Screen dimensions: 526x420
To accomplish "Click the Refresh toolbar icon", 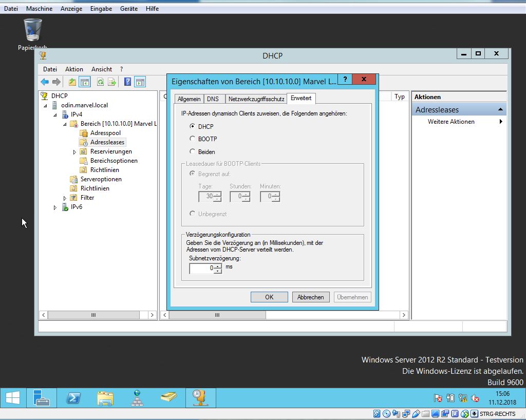I will (x=100, y=82).
